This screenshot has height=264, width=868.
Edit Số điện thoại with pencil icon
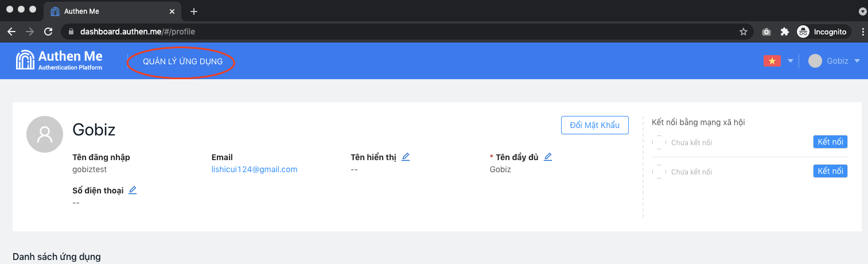tap(133, 190)
